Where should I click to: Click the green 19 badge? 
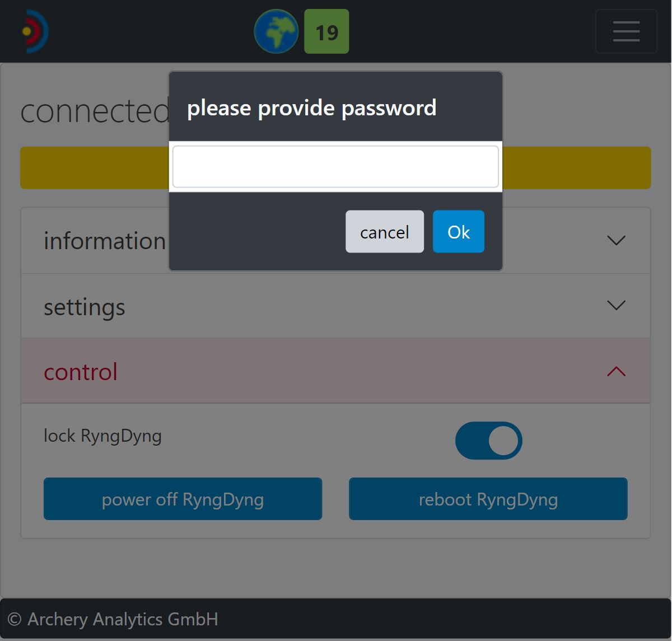(326, 31)
